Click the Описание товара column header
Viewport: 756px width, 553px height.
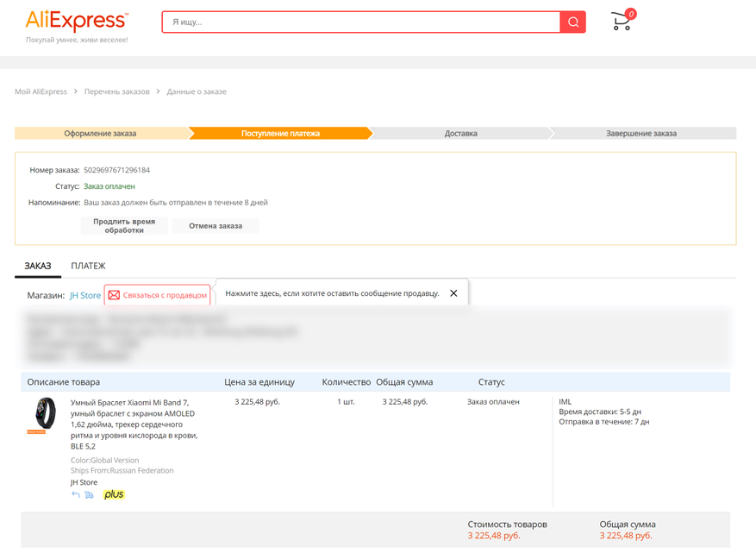[x=64, y=381]
